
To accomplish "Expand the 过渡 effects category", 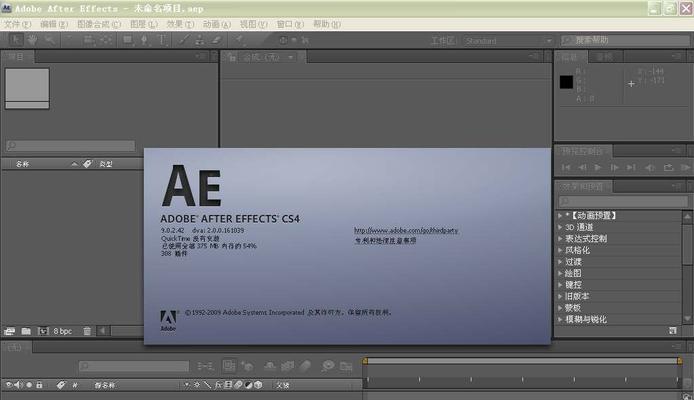I will click(x=560, y=262).
